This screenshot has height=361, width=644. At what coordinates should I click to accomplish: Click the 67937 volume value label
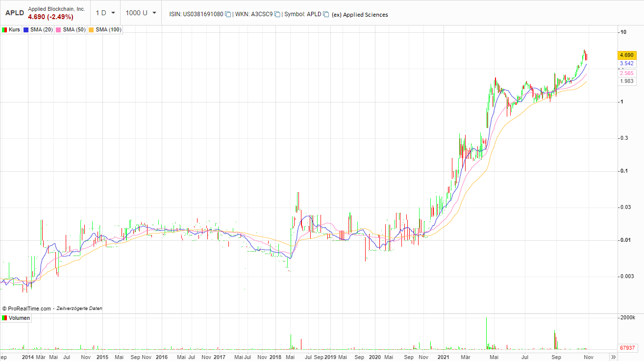(x=628, y=348)
